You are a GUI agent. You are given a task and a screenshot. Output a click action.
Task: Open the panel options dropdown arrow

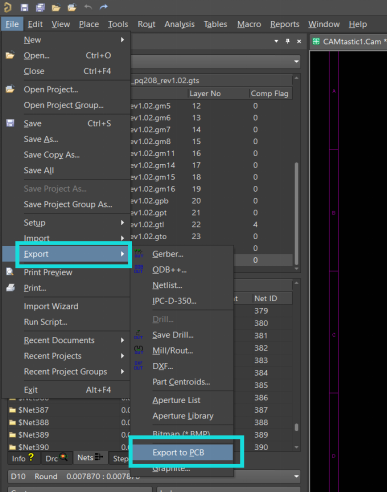point(276,41)
